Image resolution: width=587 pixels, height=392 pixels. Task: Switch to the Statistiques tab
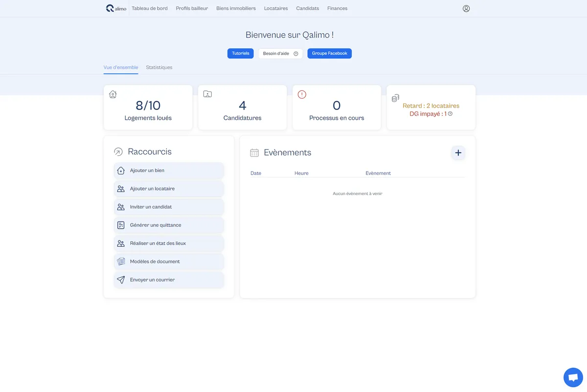tap(159, 67)
